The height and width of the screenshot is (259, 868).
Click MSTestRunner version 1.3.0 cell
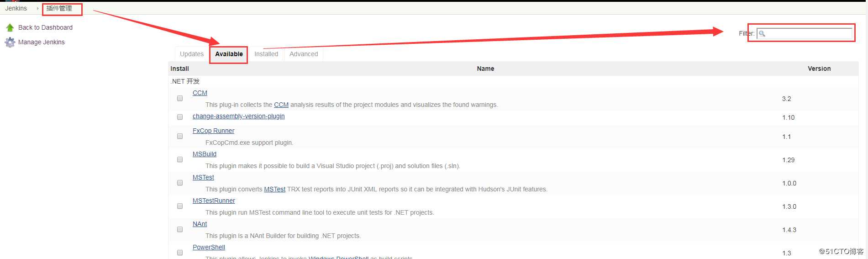[789, 206]
